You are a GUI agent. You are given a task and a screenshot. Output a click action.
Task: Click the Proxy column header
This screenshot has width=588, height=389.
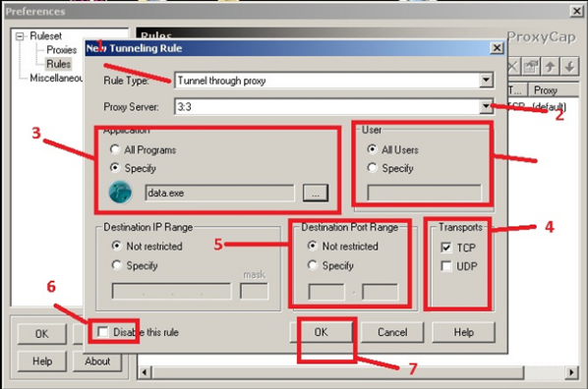[x=554, y=90]
